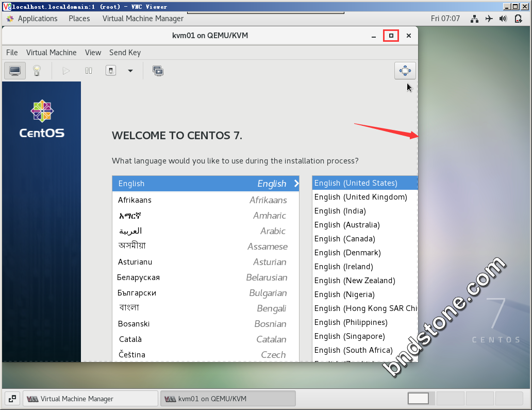Choose English (United States) locale

(x=365, y=183)
